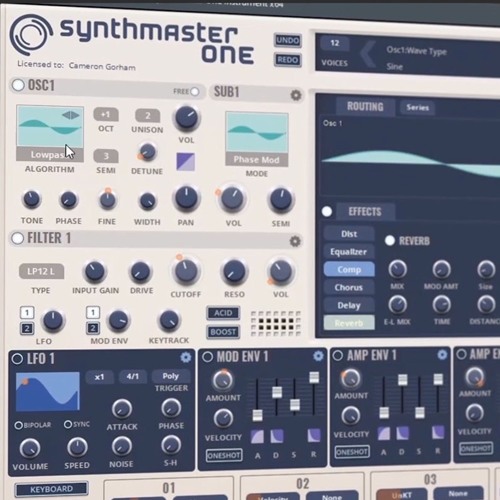Enable the filter ACID button
Image resolution: width=500 pixels, height=500 pixels.
coord(223,313)
